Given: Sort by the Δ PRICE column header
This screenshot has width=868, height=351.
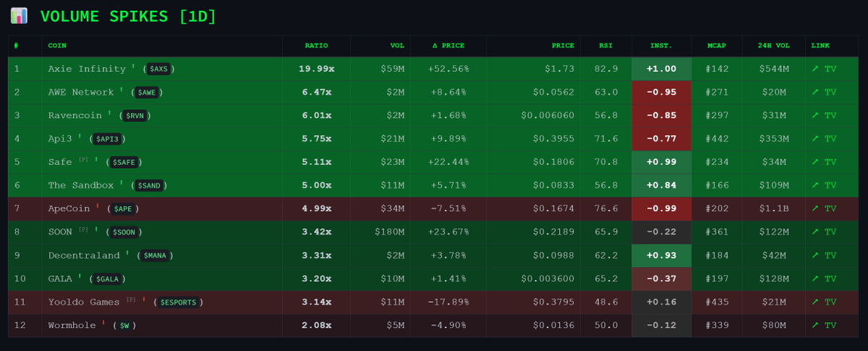Looking at the screenshot, I should [x=448, y=46].
